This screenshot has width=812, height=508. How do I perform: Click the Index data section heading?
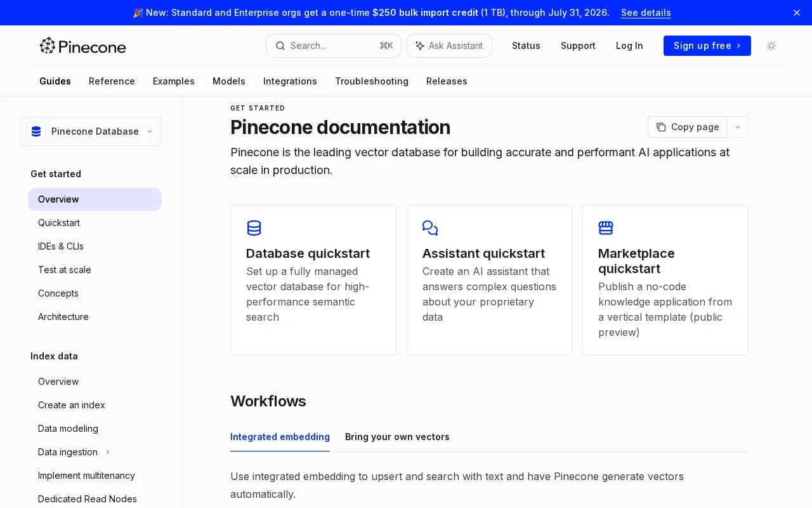tap(54, 356)
